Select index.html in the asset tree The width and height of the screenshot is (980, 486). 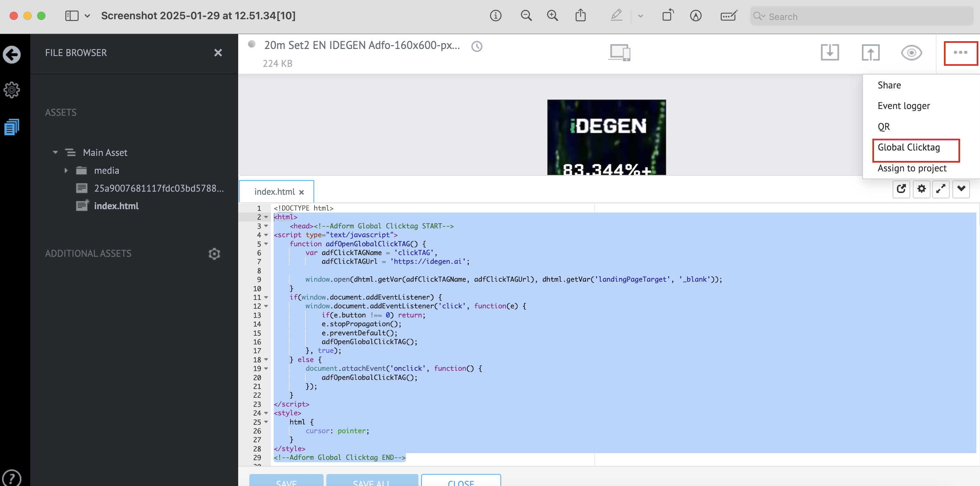116,206
